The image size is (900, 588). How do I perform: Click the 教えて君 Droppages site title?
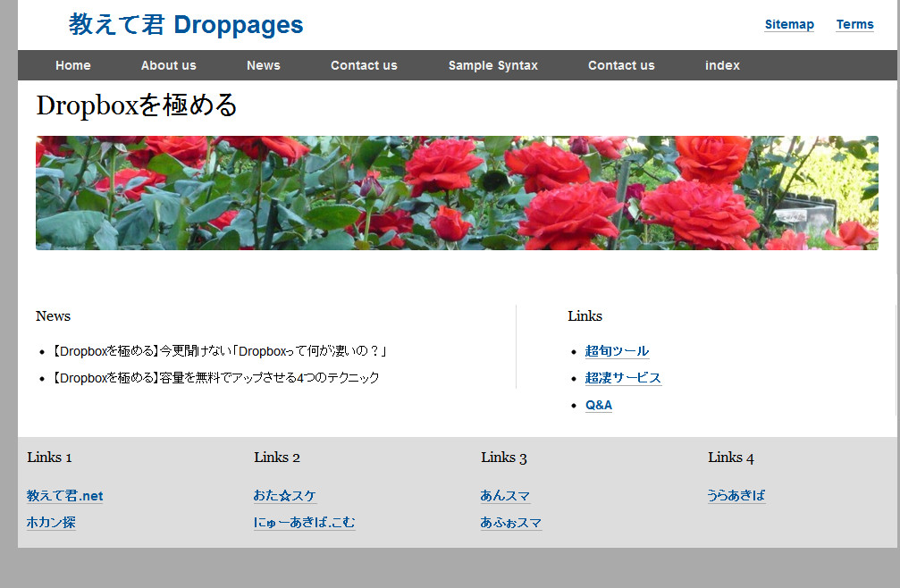186,25
